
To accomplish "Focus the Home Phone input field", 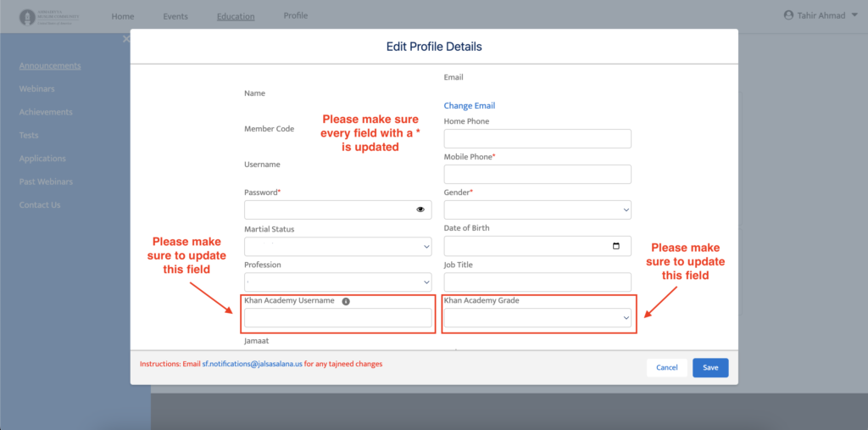I will point(537,138).
